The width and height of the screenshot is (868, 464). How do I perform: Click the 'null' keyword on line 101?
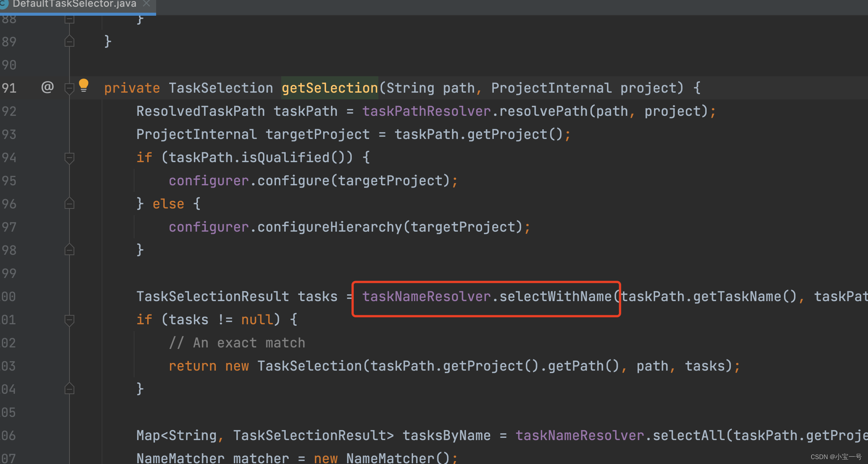[x=257, y=320]
